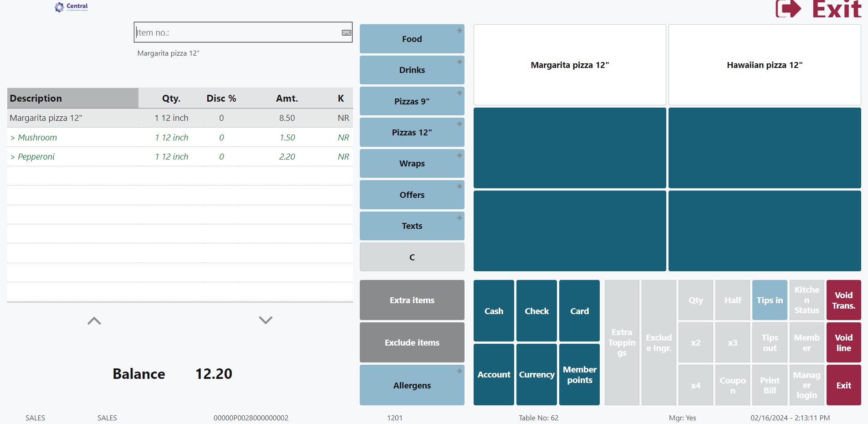Add Hawaiian pizza 12" to order
Image resolution: width=868 pixels, height=424 pixels.
click(x=764, y=65)
